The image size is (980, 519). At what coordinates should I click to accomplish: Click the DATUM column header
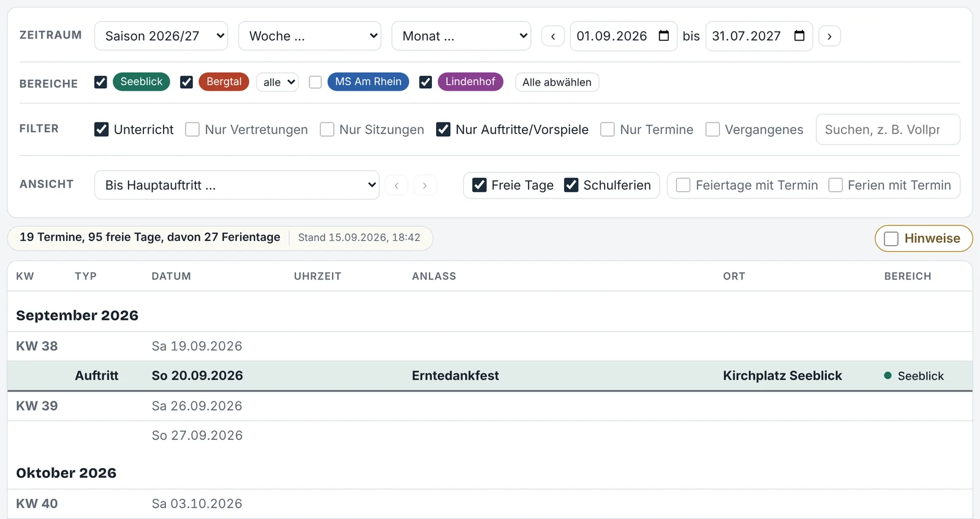171,276
